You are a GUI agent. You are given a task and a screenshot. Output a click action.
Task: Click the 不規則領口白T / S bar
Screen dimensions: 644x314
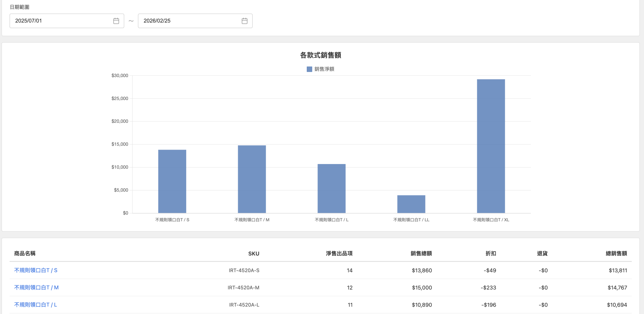[x=172, y=181]
